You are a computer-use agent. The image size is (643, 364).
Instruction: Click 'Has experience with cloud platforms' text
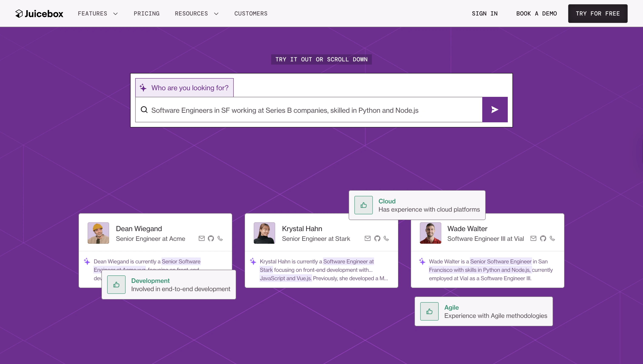click(x=429, y=209)
